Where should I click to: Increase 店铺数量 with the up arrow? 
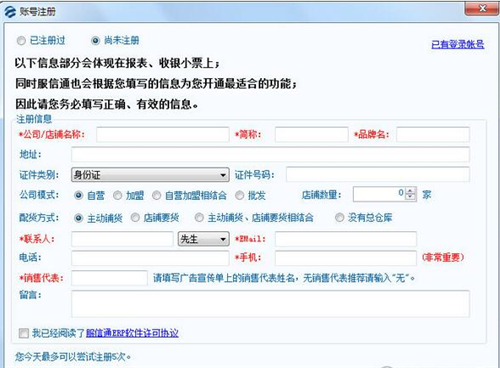[x=410, y=191]
